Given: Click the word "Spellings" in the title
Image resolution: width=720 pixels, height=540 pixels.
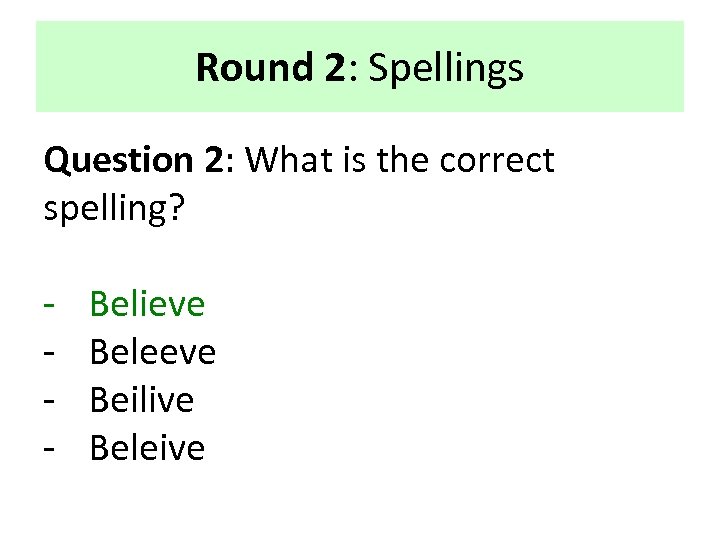Looking at the screenshot, I should 448,68.
